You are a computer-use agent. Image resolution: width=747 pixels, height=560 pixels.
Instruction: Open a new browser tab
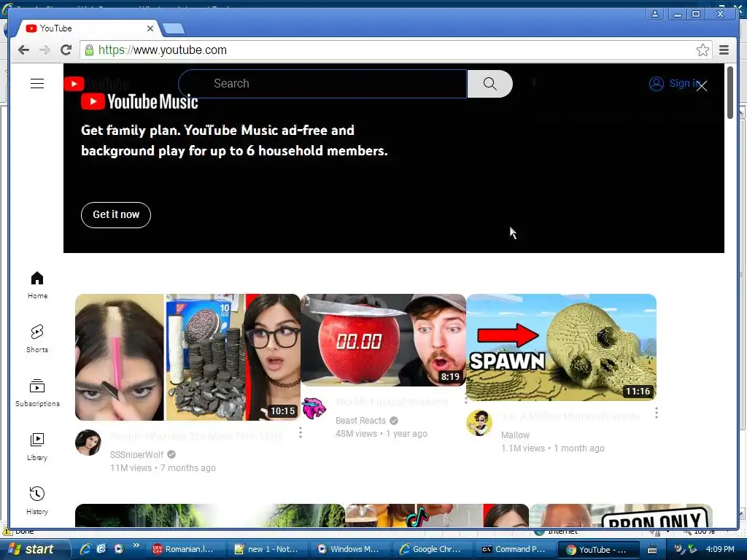174,29
